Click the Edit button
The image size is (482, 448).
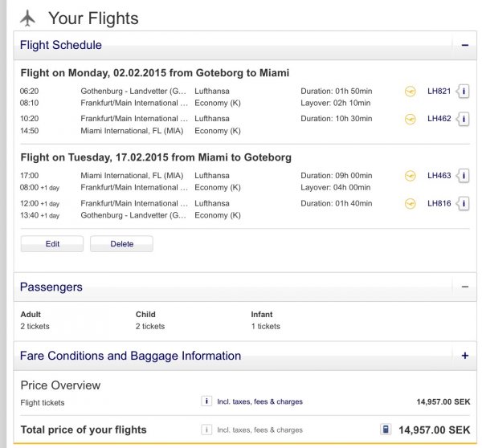[x=52, y=244]
